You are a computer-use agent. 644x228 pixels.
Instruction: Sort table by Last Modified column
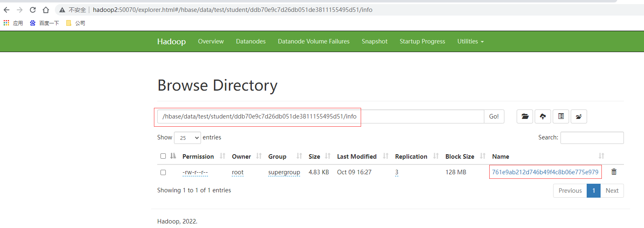point(363,156)
